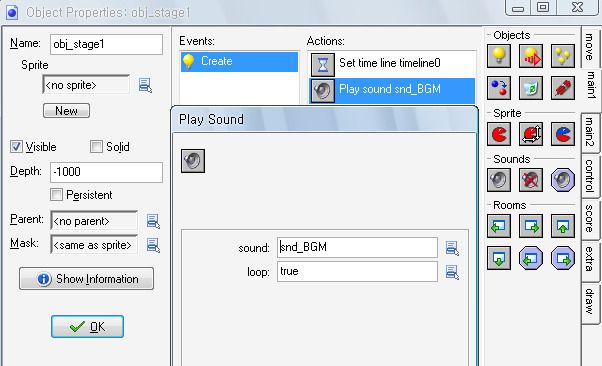
Task: Select the Change Instance action icon
Action: 499,88
